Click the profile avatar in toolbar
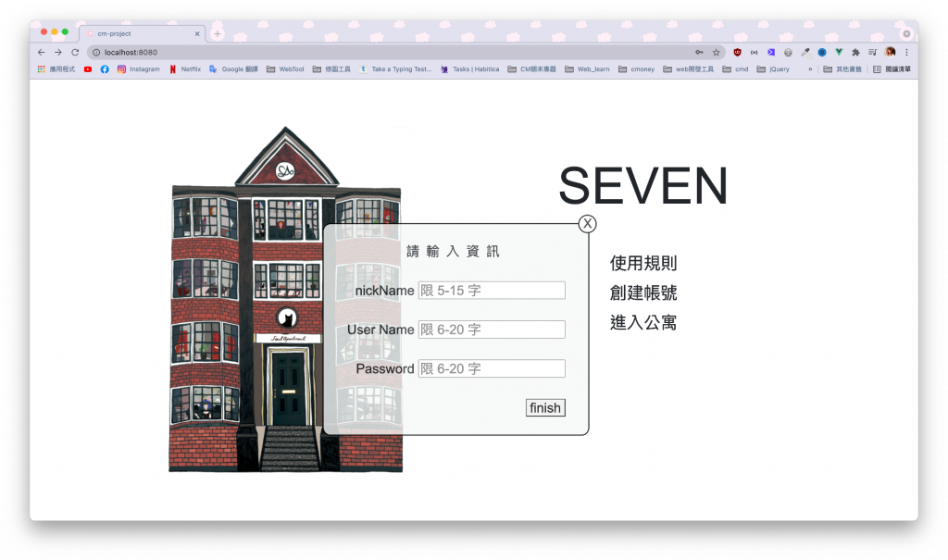The width and height of the screenshot is (948, 560). [x=890, y=53]
